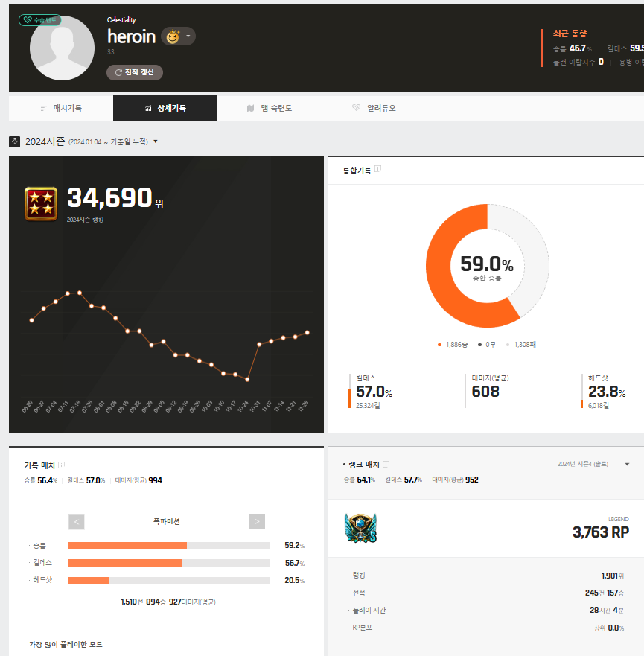Click the info icon beside 통합기록
The height and width of the screenshot is (656, 644).
coord(378,169)
